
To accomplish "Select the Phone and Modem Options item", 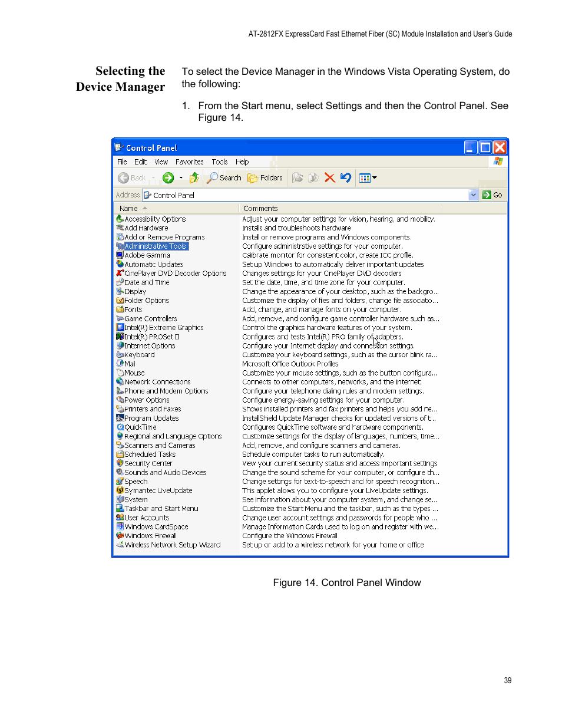I will pos(162,391).
